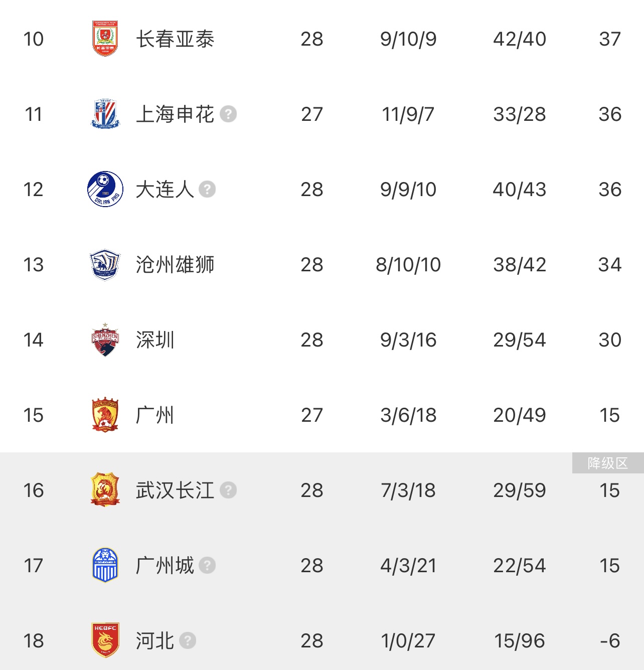Open team page for 沧州雄狮
Screen dimensions: 644x670
click(175, 265)
